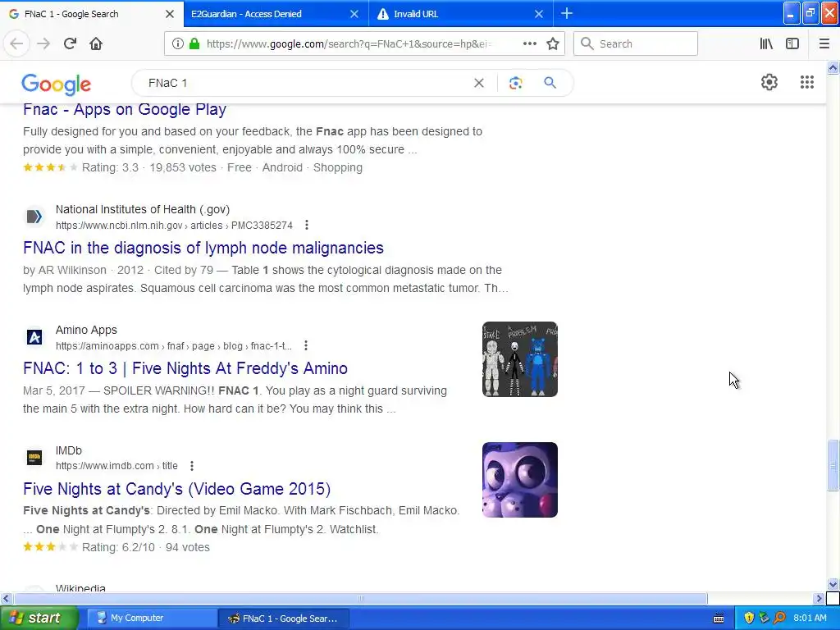Close the E2Guardian Access Denied tab
The image size is (840, 630).
click(354, 14)
